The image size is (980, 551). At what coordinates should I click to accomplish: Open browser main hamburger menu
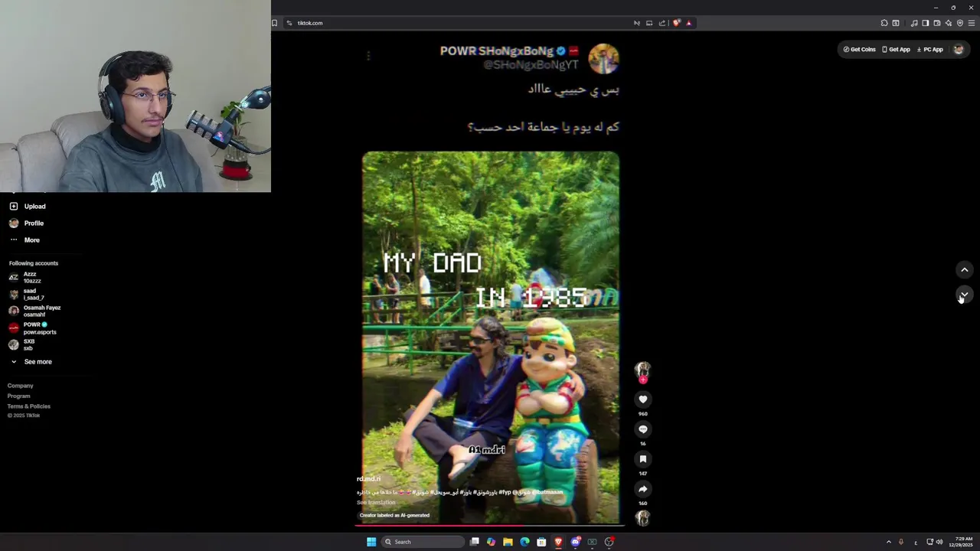[x=972, y=23]
